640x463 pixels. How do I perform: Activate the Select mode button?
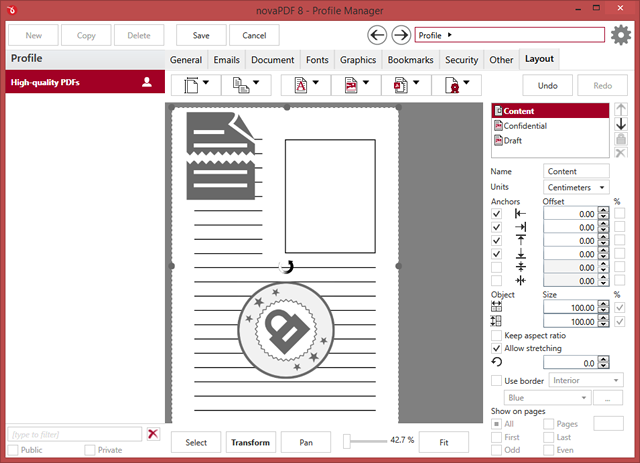pos(196,442)
